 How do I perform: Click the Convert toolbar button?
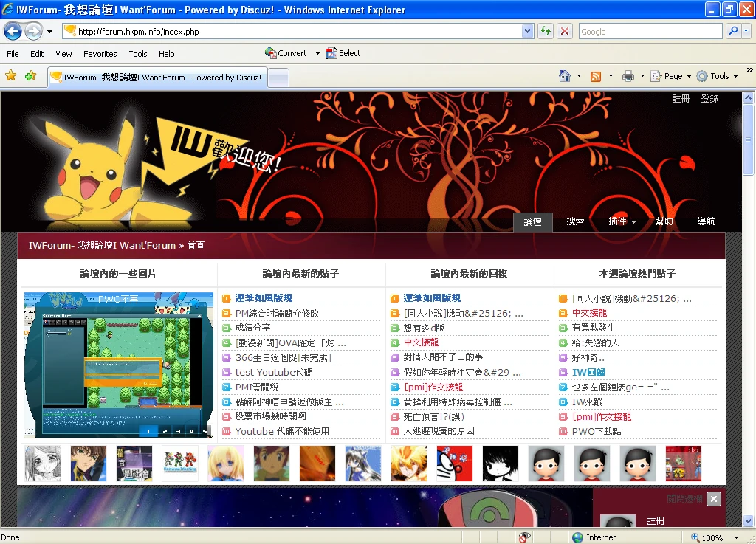(286, 53)
